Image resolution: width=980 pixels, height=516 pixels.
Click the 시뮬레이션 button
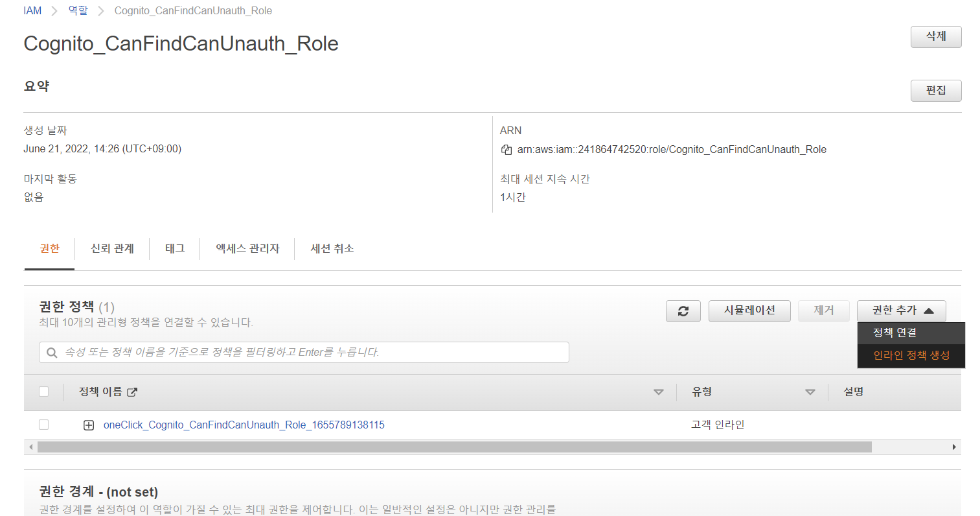tap(749, 311)
